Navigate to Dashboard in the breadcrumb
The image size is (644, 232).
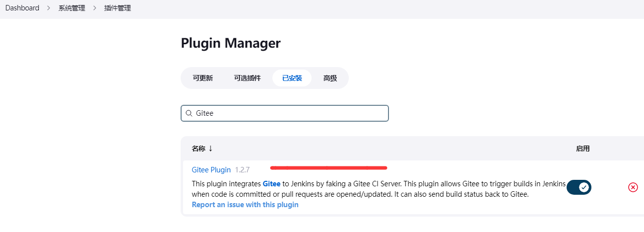(22, 8)
